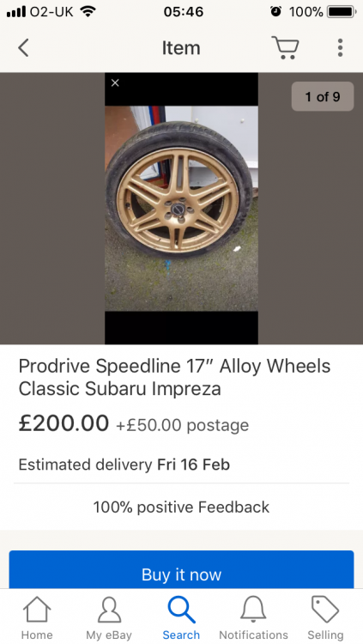Open the three-dot more options menu
The image size is (363, 644).
(x=340, y=47)
